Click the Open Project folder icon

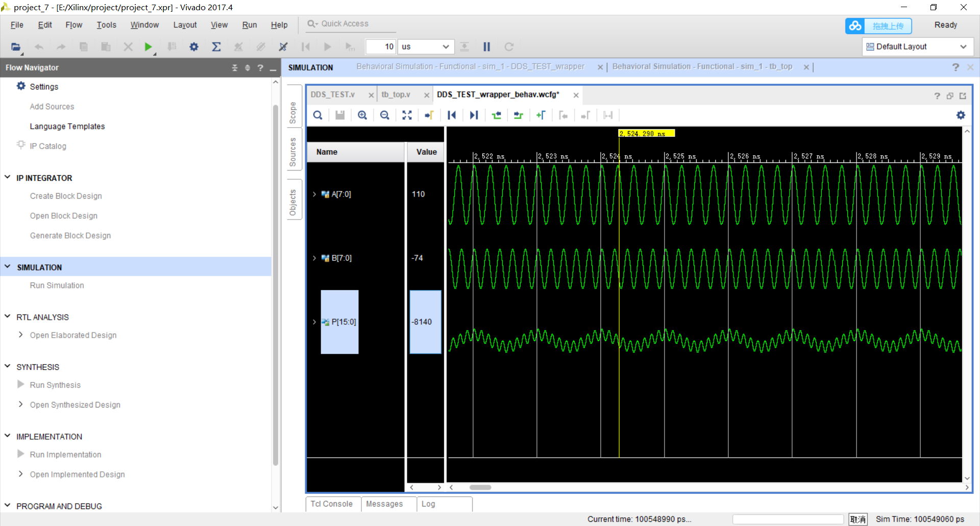(16, 47)
